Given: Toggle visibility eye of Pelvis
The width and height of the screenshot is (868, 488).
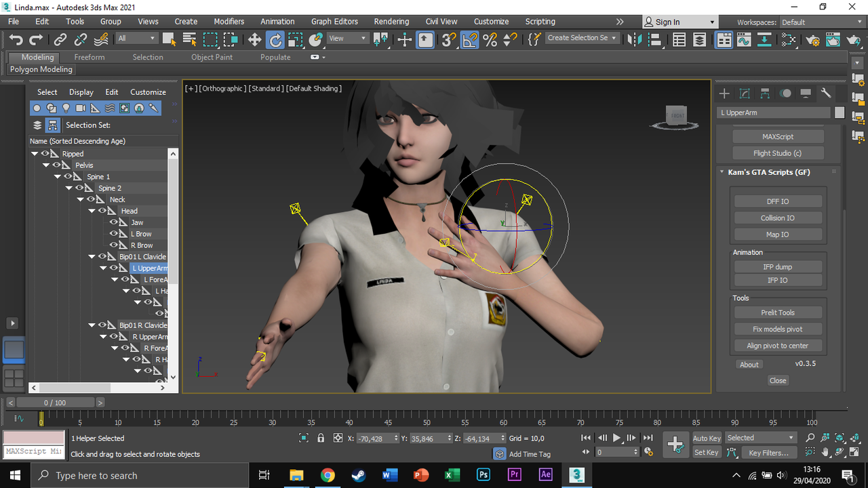Looking at the screenshot, I should click(57, 165).
